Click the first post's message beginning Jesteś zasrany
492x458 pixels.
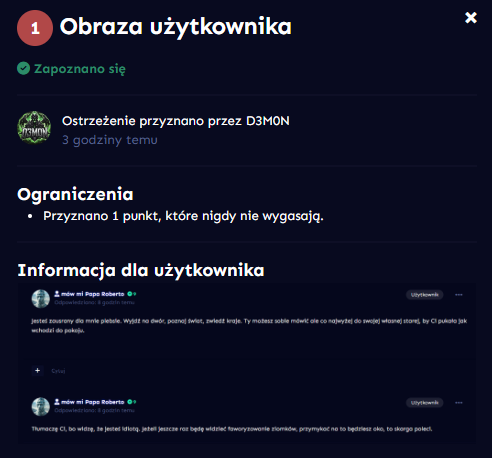(249, 326)
